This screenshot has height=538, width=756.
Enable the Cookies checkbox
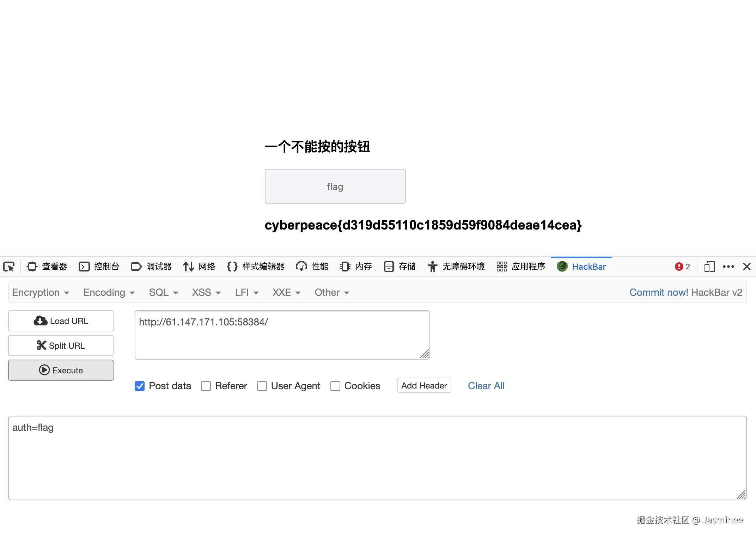point(335,386)
